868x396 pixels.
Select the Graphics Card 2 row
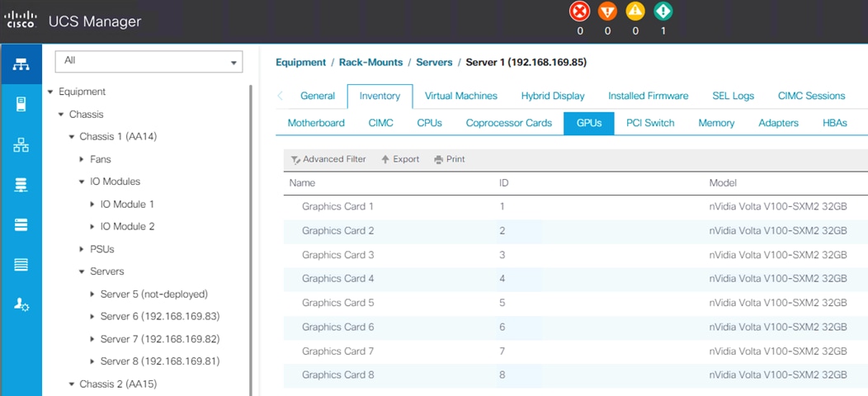(576, 231)
